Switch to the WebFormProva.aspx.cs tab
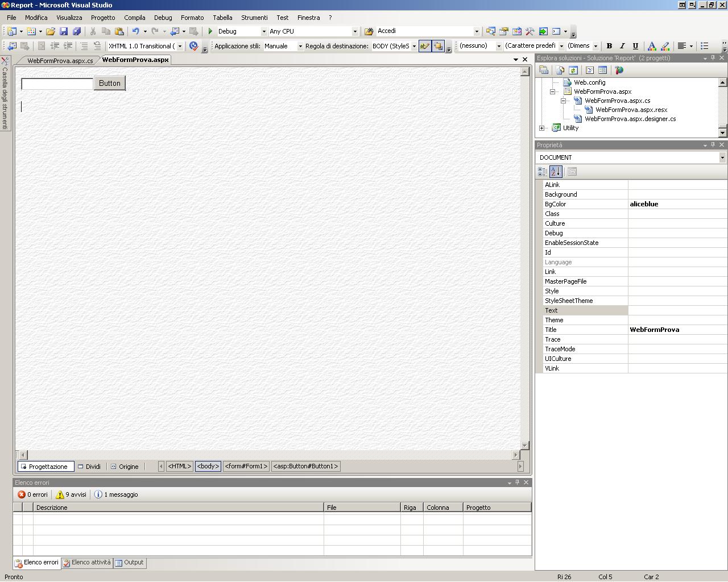This screenshot has width=728, height=582. pos(60,60)
